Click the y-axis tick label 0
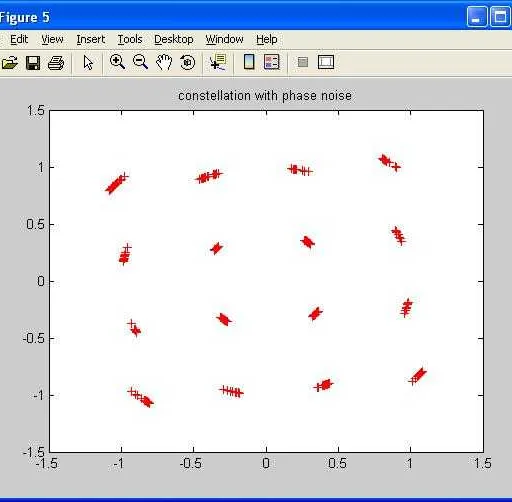The width and height of the screenshot is (512, 502). 41,281
